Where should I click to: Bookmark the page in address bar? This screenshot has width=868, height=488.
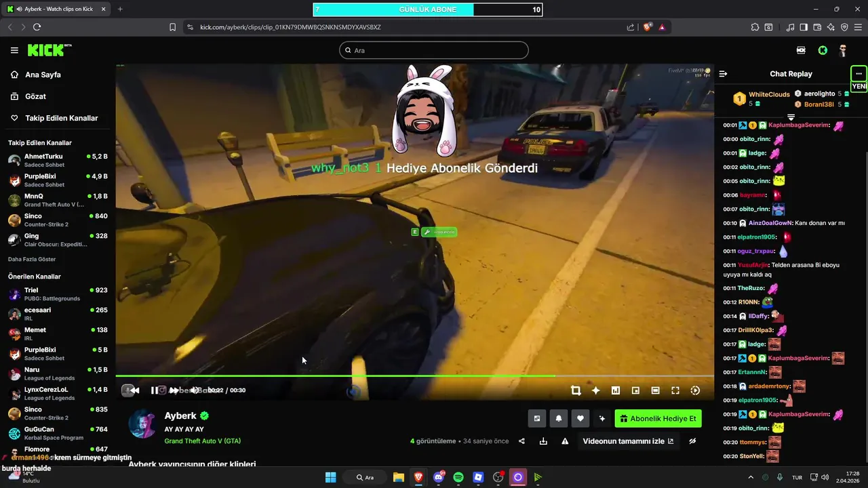(172, 27)
